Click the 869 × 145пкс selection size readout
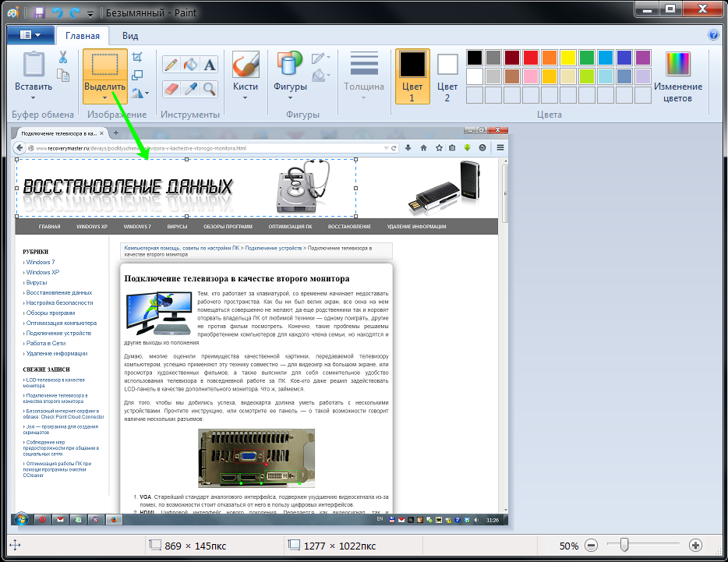This screenshot has height=562, width=728. [196, 546]
